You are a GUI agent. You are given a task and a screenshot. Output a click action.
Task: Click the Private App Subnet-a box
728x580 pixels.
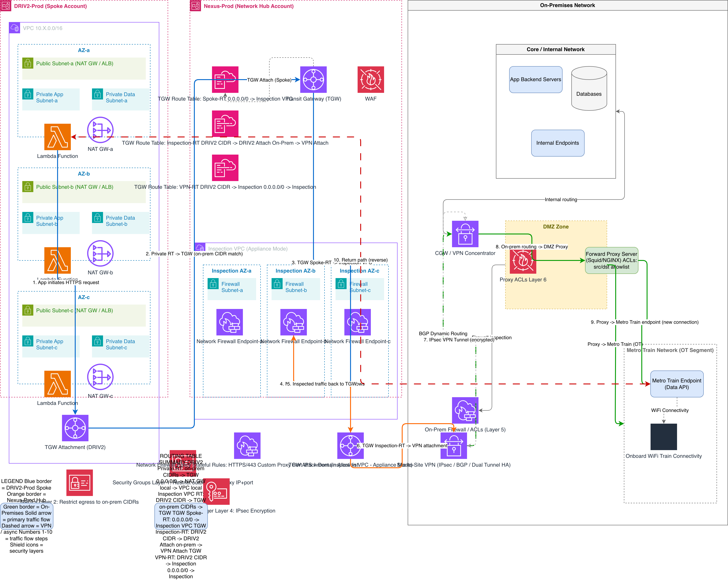coord(51,99)
